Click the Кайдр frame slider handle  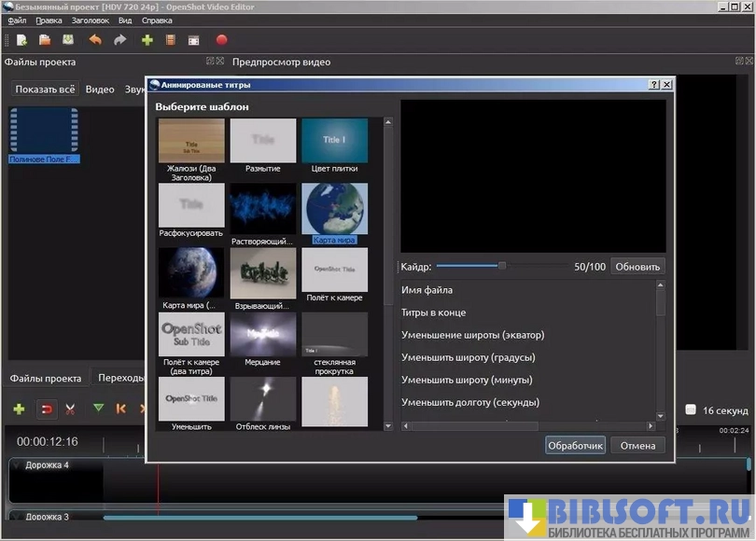click(x=502, y=266)
